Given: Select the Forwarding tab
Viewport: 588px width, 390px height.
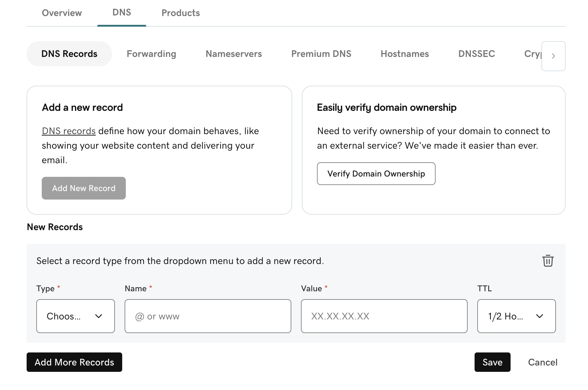Looking at the screenshot, I should (x=151, y=54).
